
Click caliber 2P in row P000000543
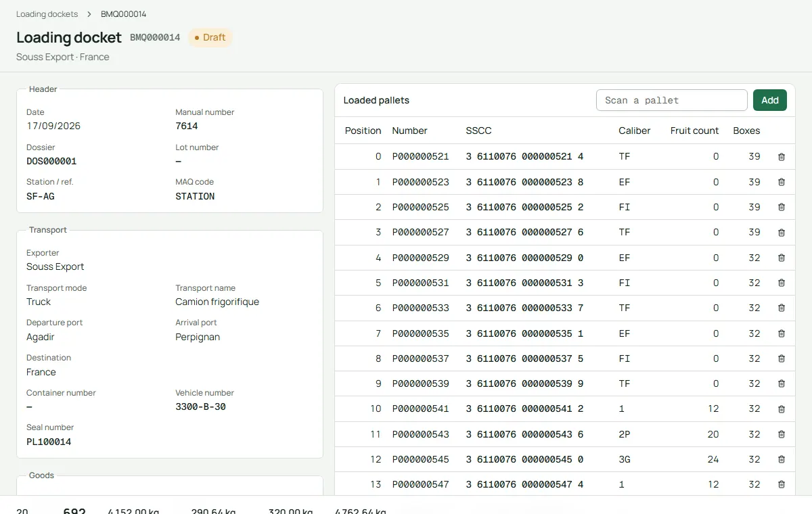(x=625, y=434)
